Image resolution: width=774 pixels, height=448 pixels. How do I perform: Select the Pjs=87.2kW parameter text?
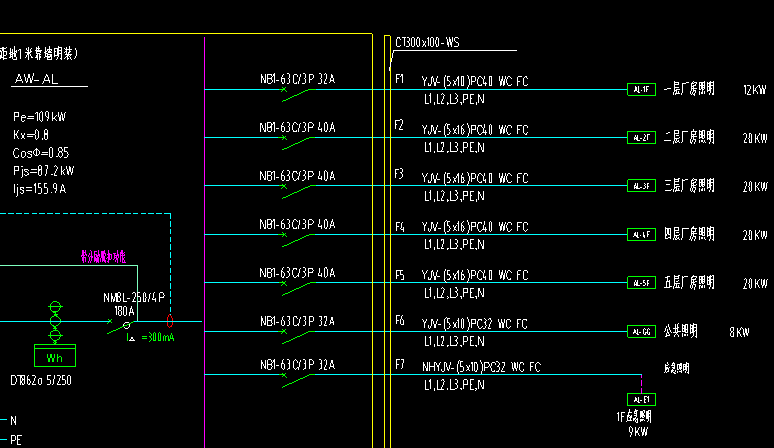coord(43,171)
